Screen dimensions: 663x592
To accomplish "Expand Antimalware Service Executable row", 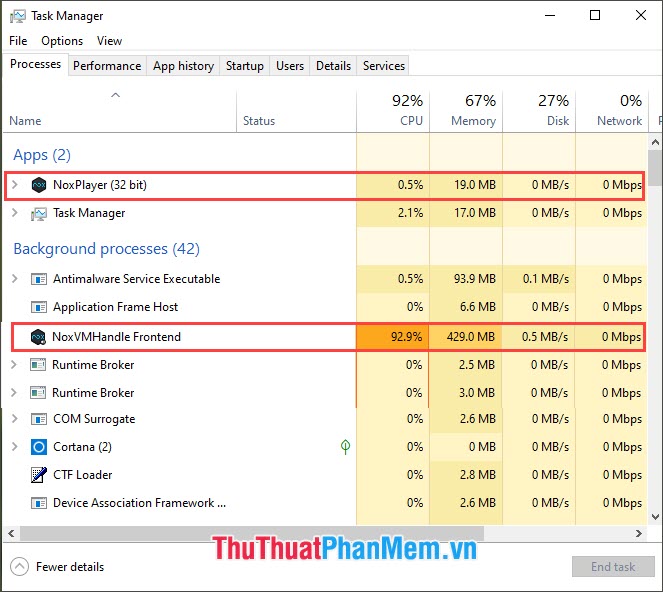I will click(x=15, y=279).
